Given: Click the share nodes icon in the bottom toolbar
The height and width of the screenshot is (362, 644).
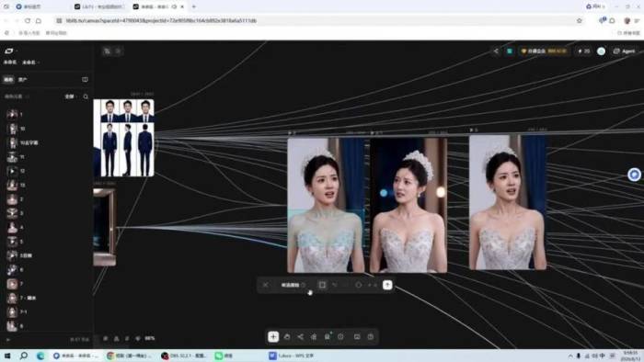Looking at the screenshot, I should (301, 336).
